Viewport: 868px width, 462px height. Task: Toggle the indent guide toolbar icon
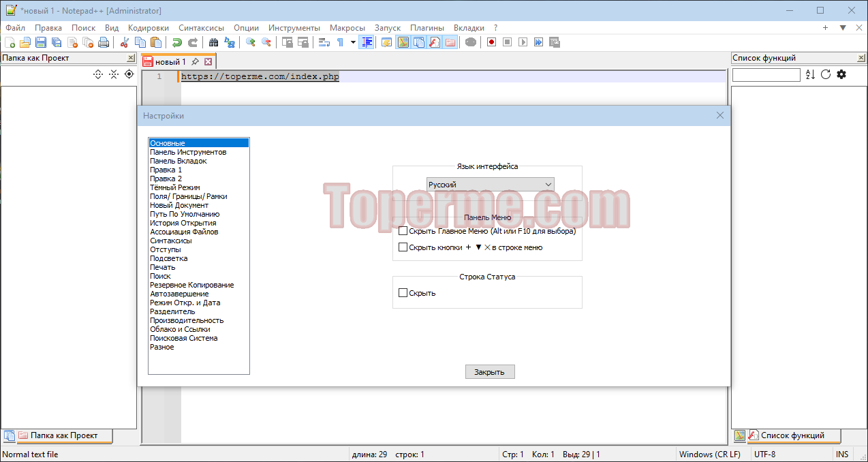point(367,42)
